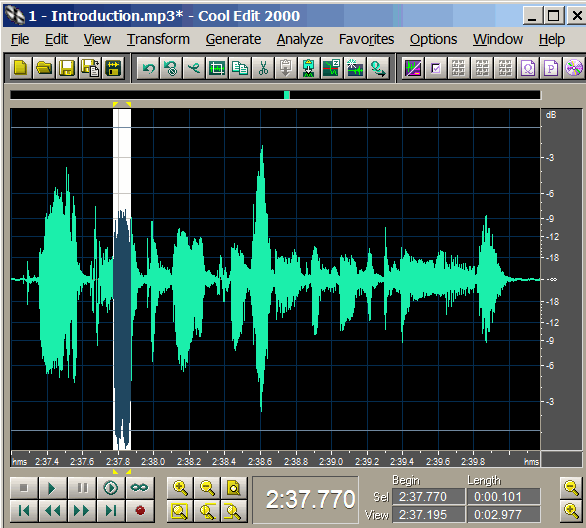This screenshot has height=528, width=586.
Task: Click the single floppy Save icon
Action: [67, 68]
